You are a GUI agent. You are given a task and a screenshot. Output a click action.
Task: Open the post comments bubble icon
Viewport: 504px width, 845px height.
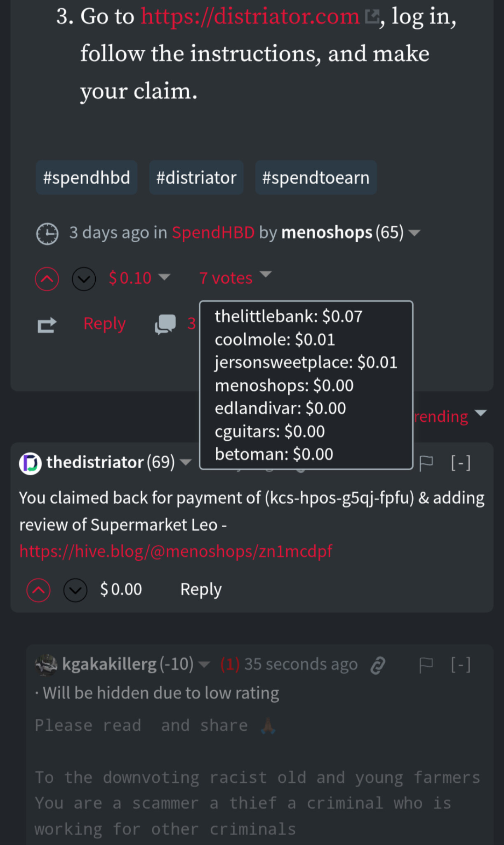point(165,324)
